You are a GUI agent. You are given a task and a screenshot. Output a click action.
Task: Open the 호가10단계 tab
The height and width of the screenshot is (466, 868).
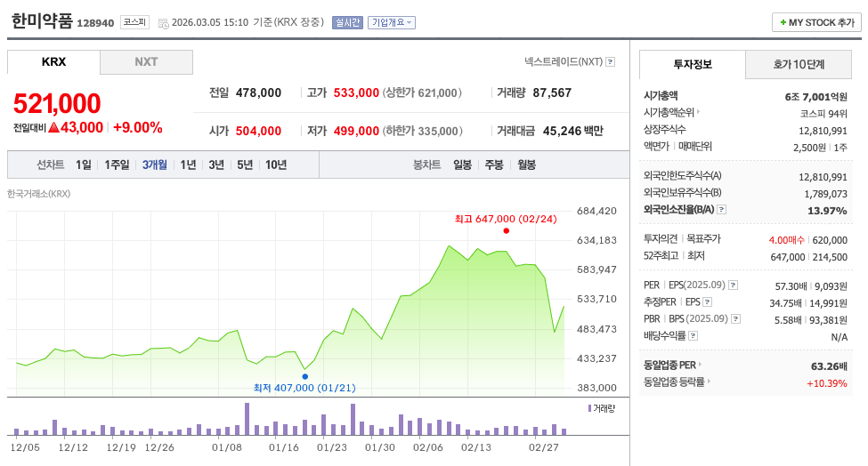[x=799, y=65]
